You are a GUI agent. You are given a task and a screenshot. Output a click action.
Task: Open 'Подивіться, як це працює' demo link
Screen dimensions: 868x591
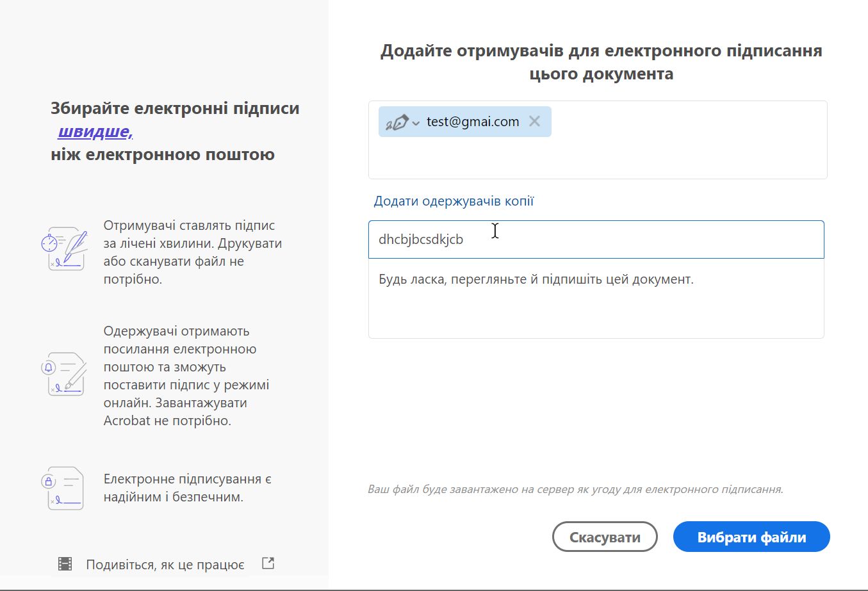[164, 564]
